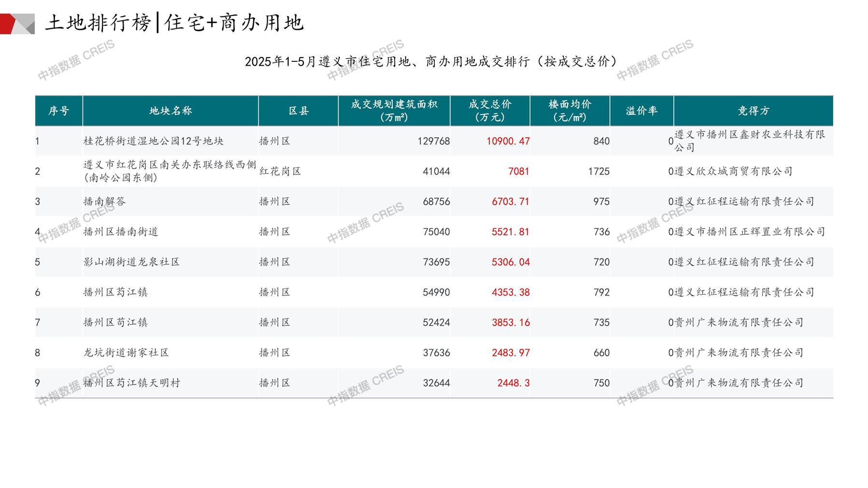Click the 成交规划建筑面积 column header
This screenshot has height=488, width=868.
[x=394, y=111]
